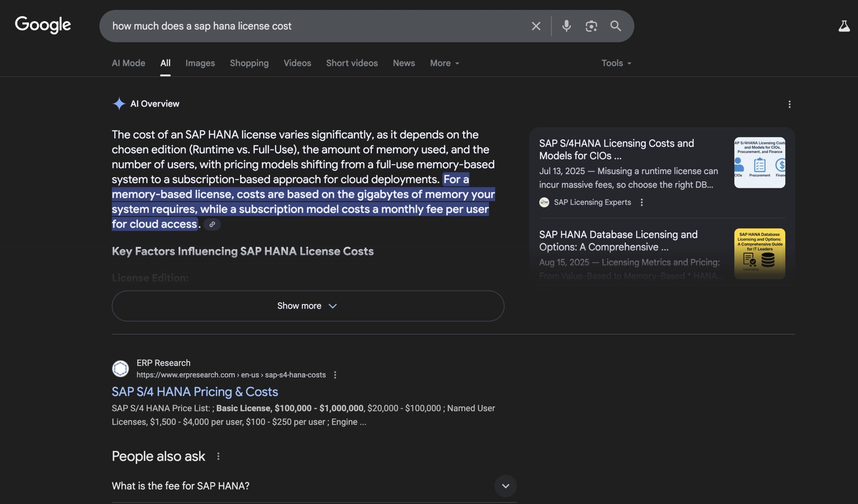Start voice search with microphone icon

[566, 26]
